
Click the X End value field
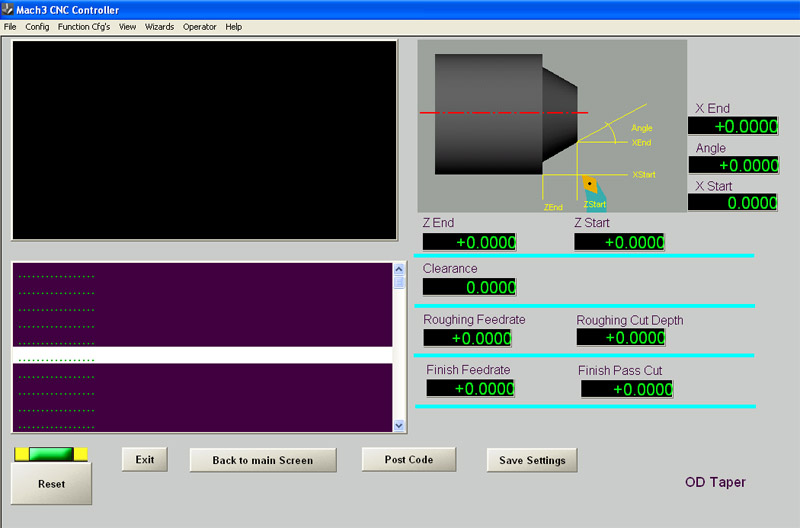733,126
